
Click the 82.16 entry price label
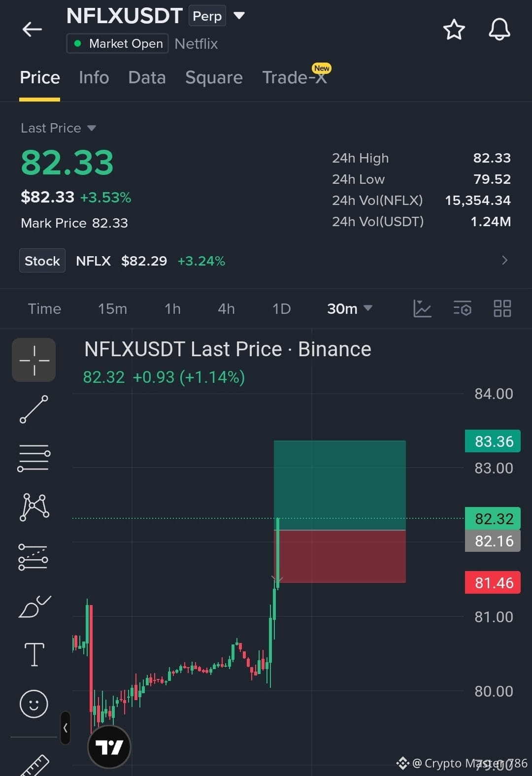tap(493, 541)
